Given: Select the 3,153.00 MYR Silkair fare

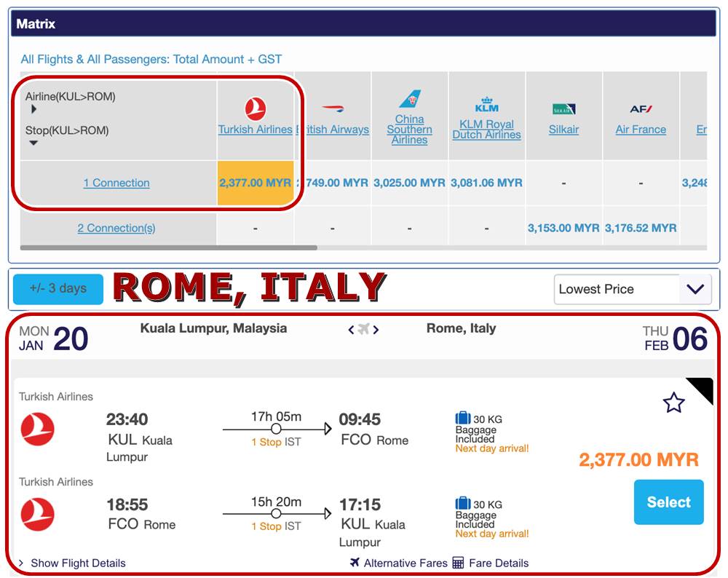Looking at the screenshot, I should pos(563,228).
